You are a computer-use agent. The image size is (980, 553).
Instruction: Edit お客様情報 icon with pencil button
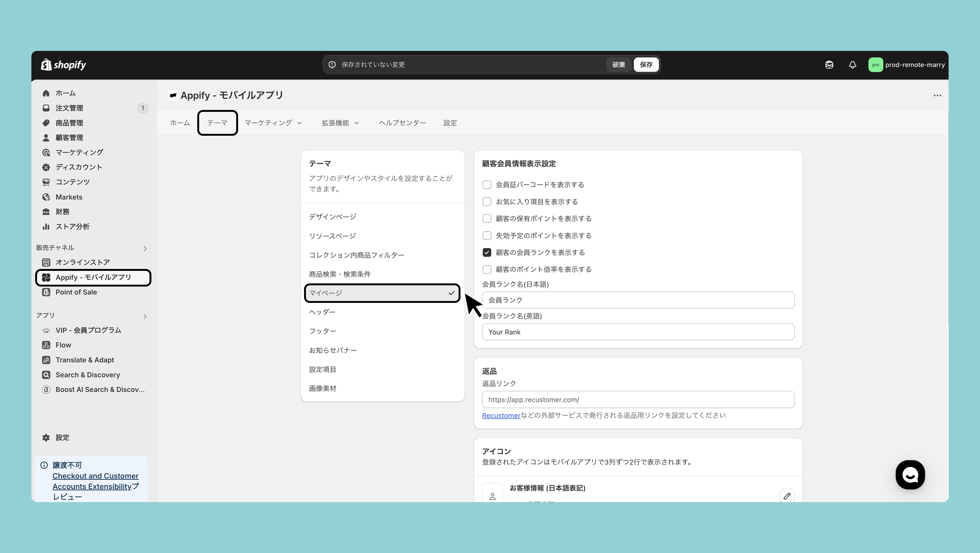[787, 496]
